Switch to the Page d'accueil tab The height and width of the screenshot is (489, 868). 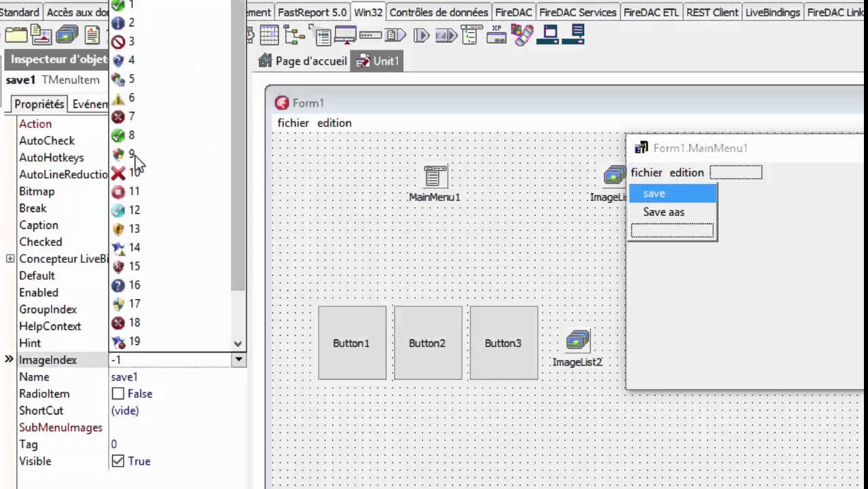coord(303,61)
